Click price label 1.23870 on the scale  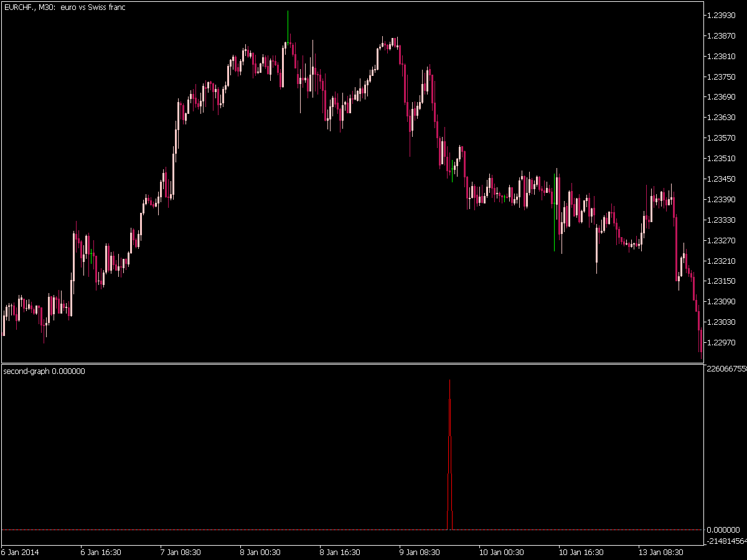click(721, 35)
